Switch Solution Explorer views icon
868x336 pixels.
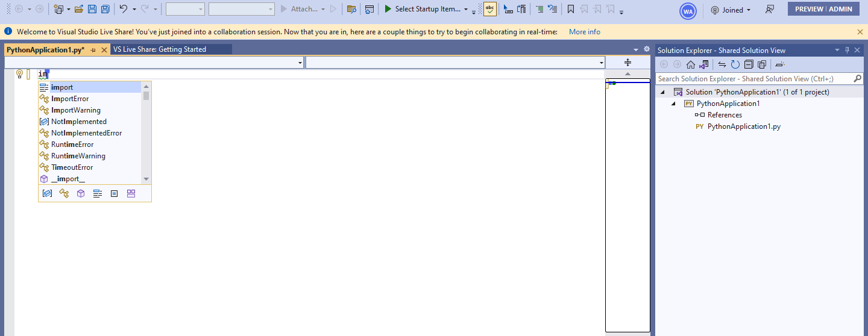point(703,64)
